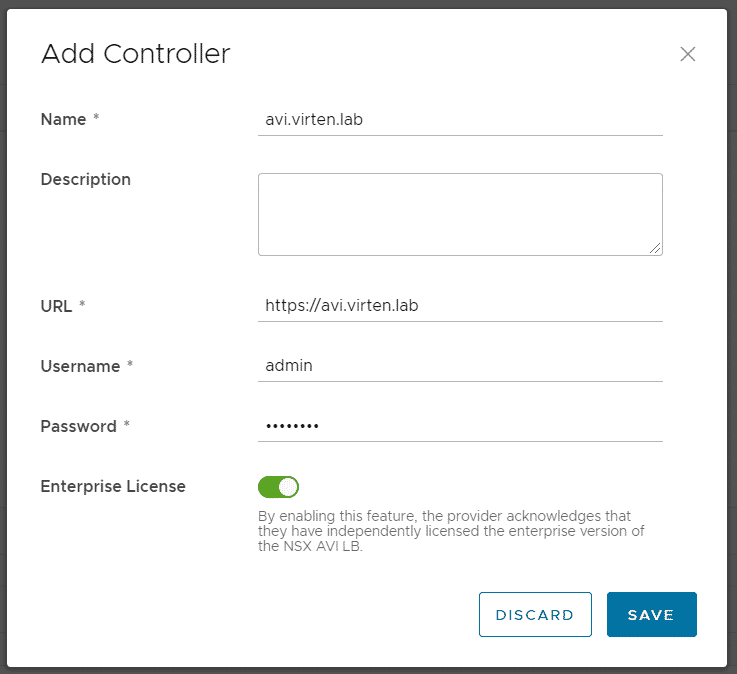The width and height of the screenshot is (737, 674).
Task: Click the URL label
Action: (x=56, y=306)
